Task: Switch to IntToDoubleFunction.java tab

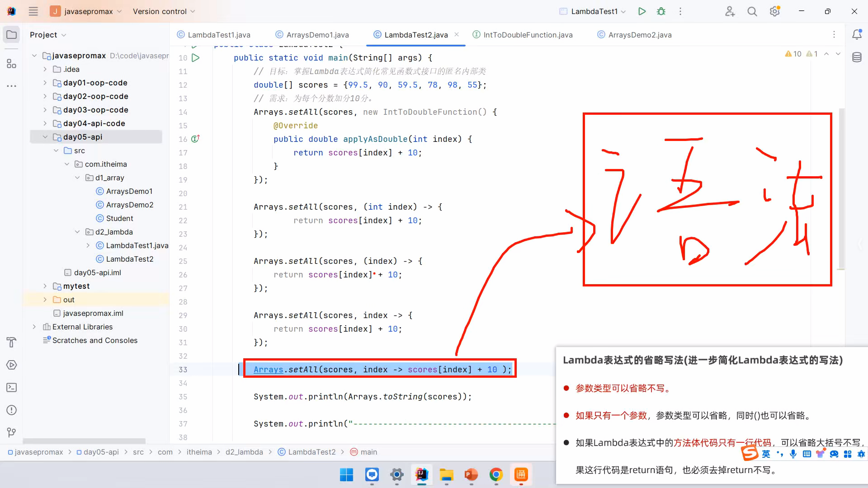Action: (528, 35)
